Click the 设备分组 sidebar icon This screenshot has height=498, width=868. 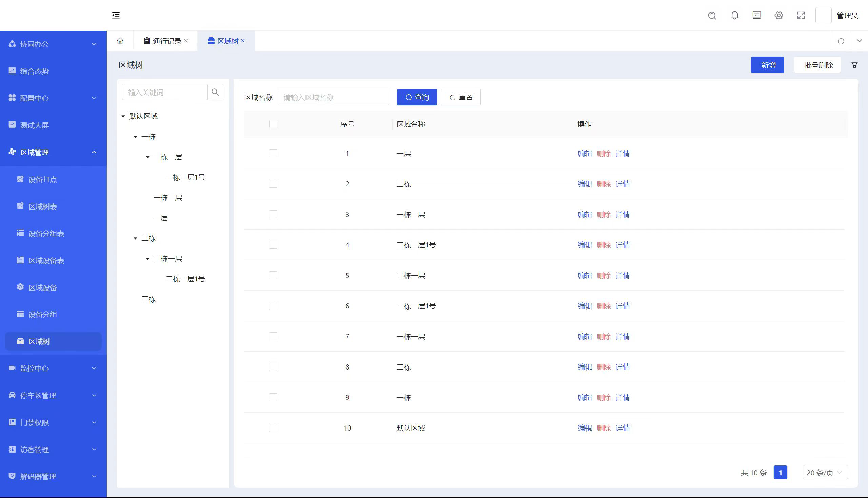point(20,314)
